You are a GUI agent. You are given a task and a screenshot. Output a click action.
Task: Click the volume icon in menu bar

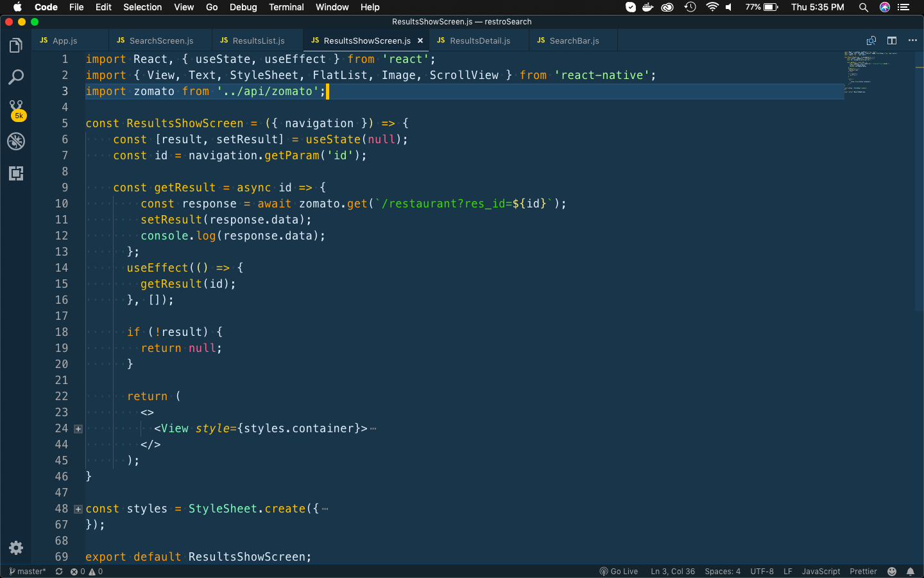(729, 7)
